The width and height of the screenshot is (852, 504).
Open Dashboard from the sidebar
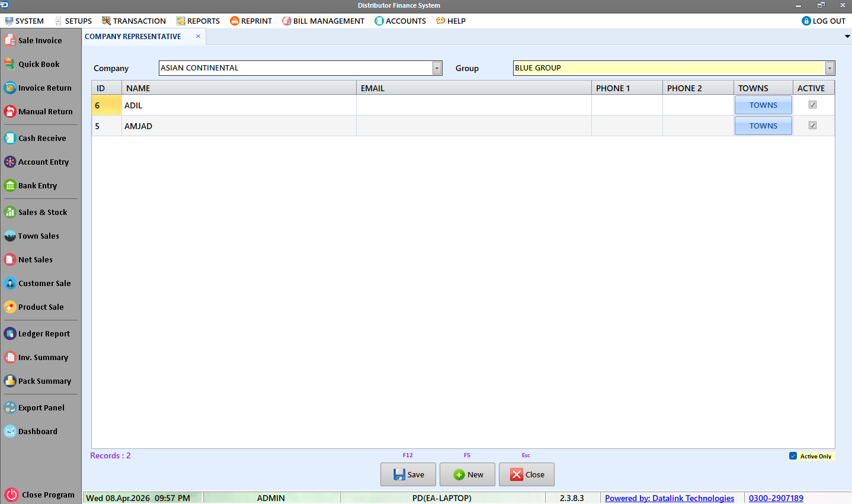[x=31, y=431]
